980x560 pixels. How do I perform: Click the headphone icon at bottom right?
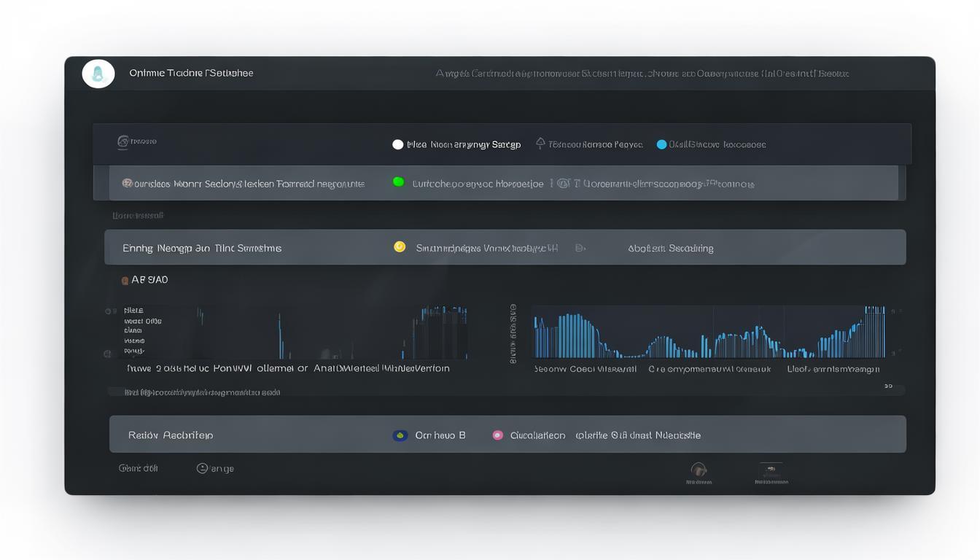coord(699,470)
